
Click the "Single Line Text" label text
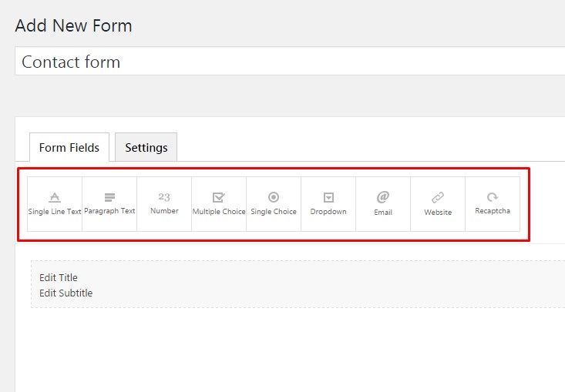(x=55, y=212)
